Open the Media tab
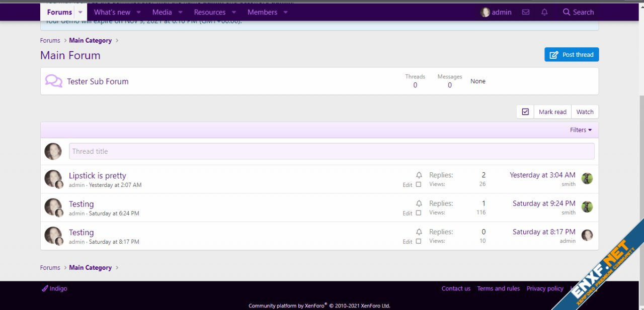Screen dimensions: 644x310 pos(162,12)
